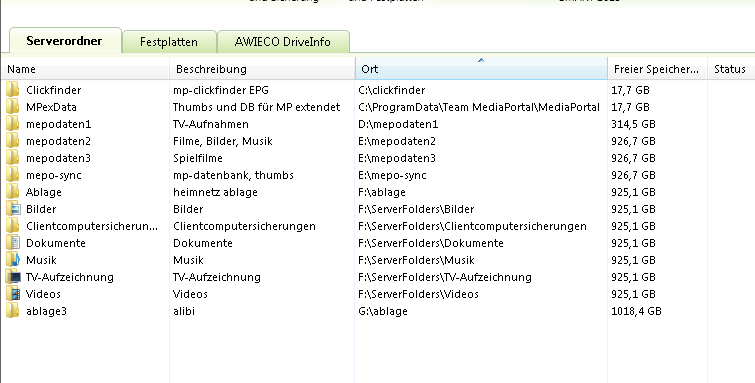755x383 pixels.
Task: Click location 'F:\ServerFolders\Bilder'
Action: (x=416, y=209)
